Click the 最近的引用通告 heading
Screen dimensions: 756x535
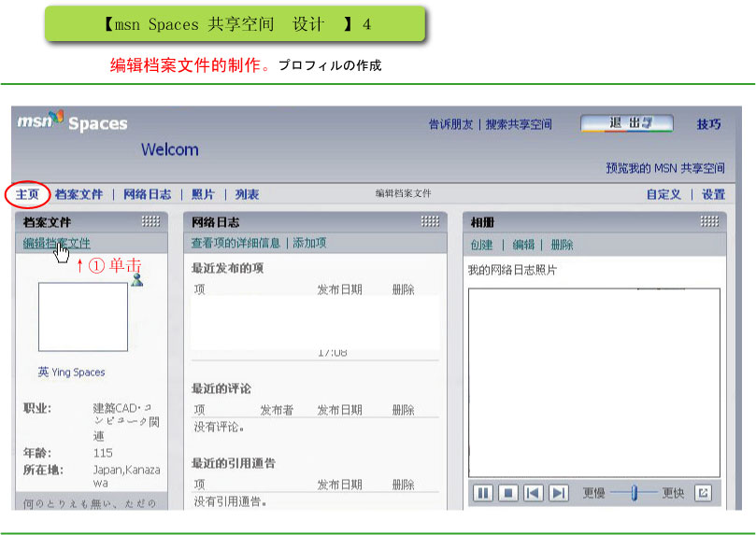[234, 463]
